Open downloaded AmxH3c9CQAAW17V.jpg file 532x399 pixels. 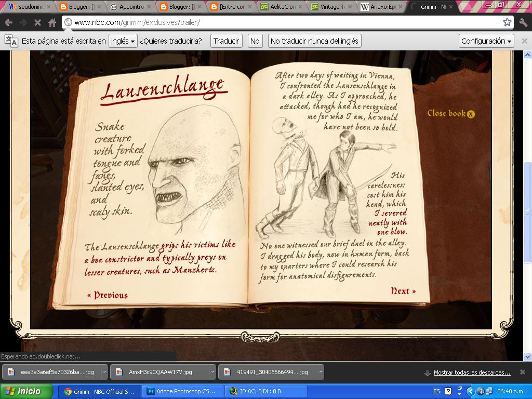point(160,372)
